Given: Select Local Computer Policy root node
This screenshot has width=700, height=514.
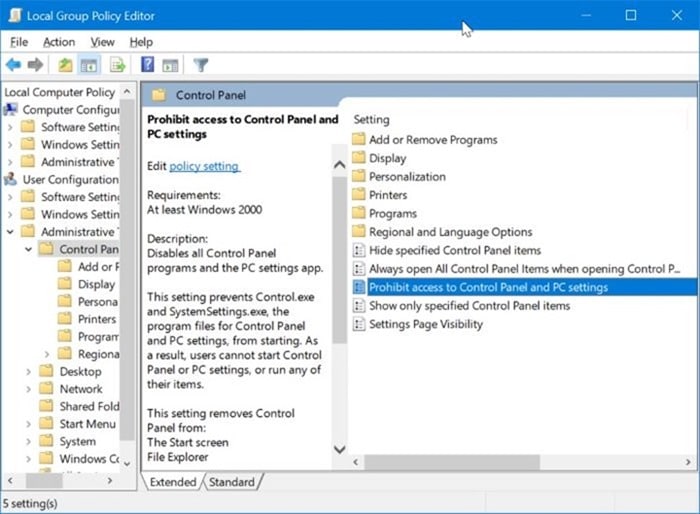Looking at the screenshot, I should pos(60,92).
